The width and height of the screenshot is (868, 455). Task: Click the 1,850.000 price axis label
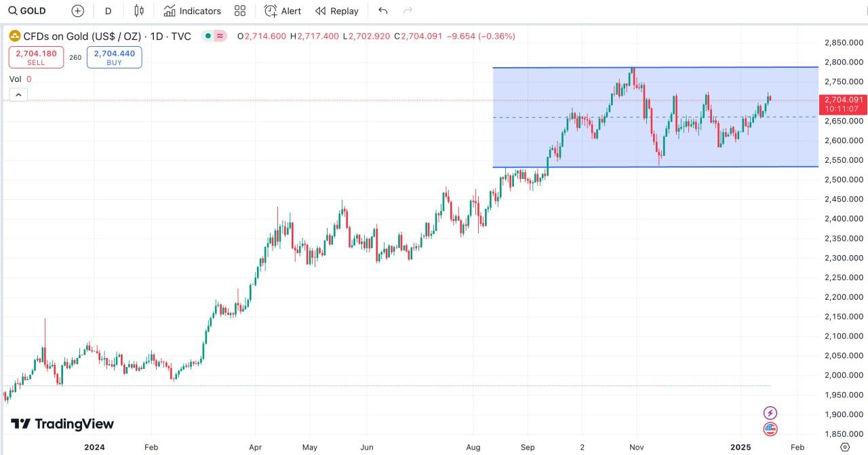coord(844,434)
